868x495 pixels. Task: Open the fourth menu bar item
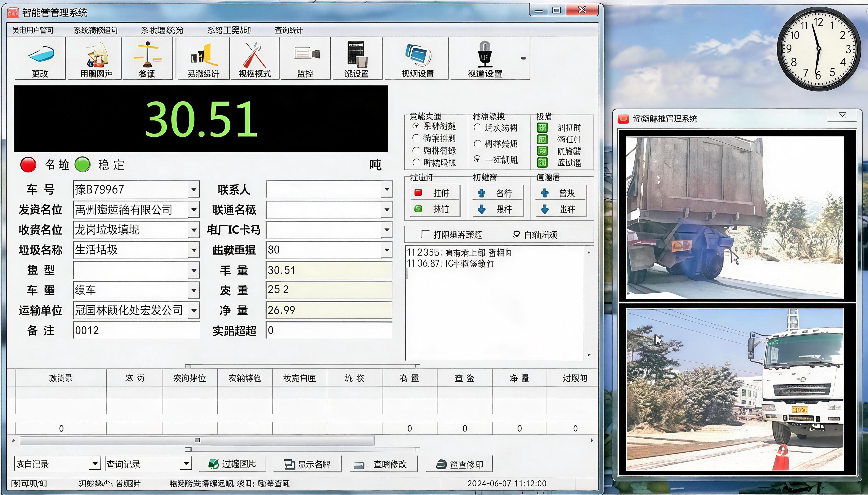(229, 30)
